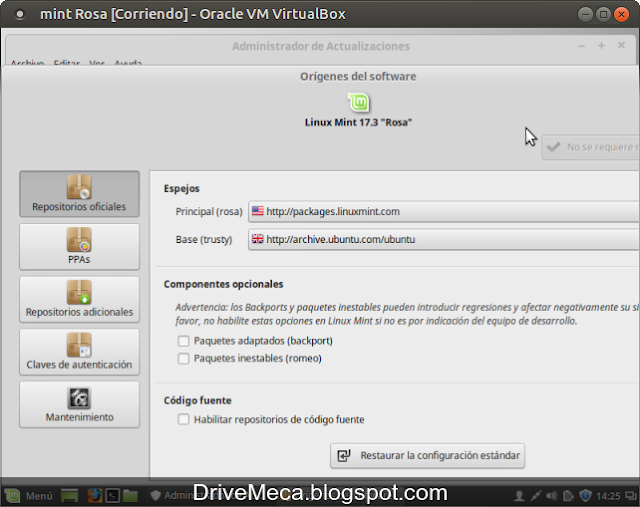Launch the terminal from the taskbar
Screen dimensions: 640x507
point(112,496)
